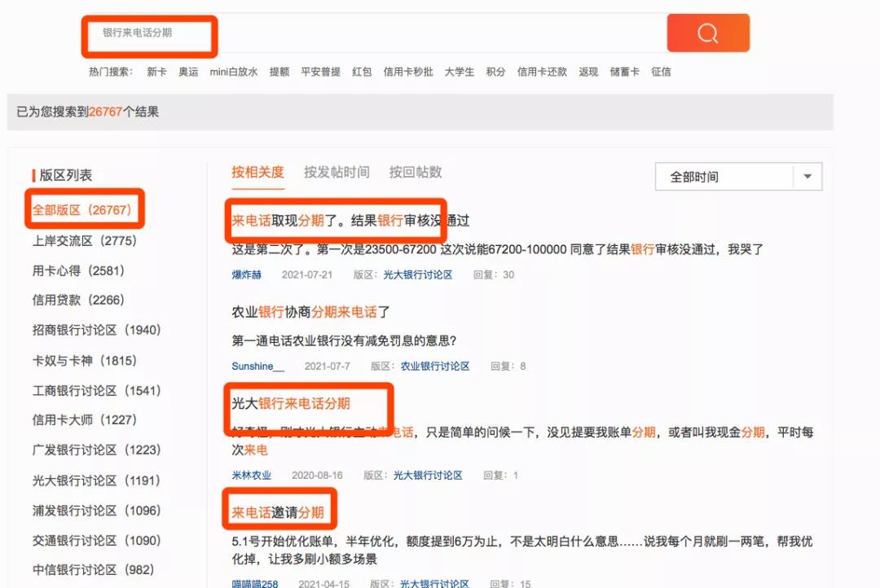This screenshot has width=880, height=588.
Task: Click the arrow of the 全部时间 dropdown
Action: point(807,177)
